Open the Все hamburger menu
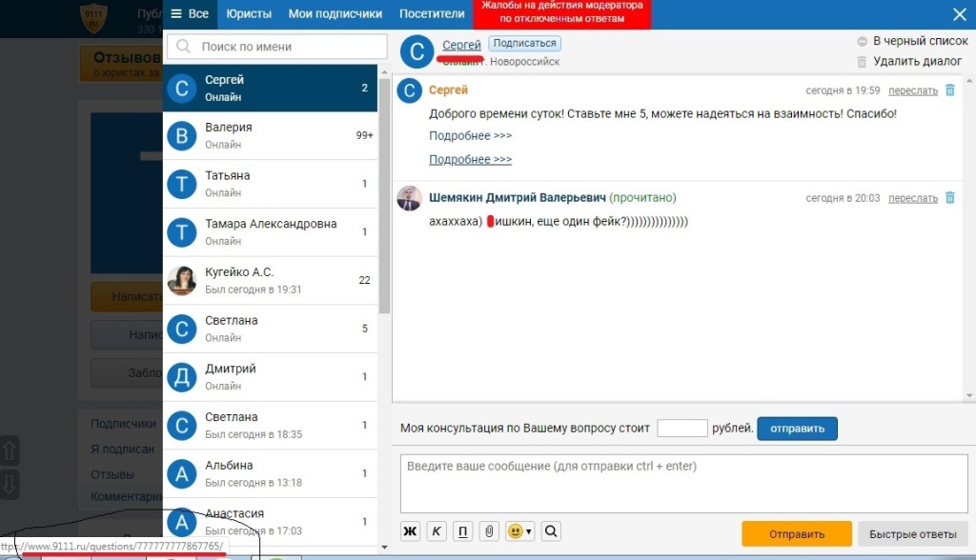The width and height of the screenshot is (976, 560). click(189, 13)
